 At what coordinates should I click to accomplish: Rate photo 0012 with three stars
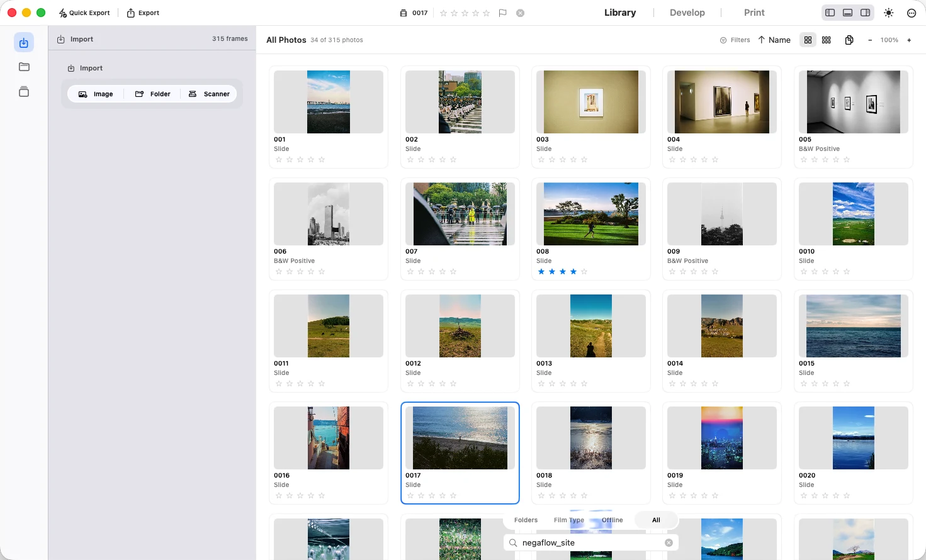(x=432, y=384)
